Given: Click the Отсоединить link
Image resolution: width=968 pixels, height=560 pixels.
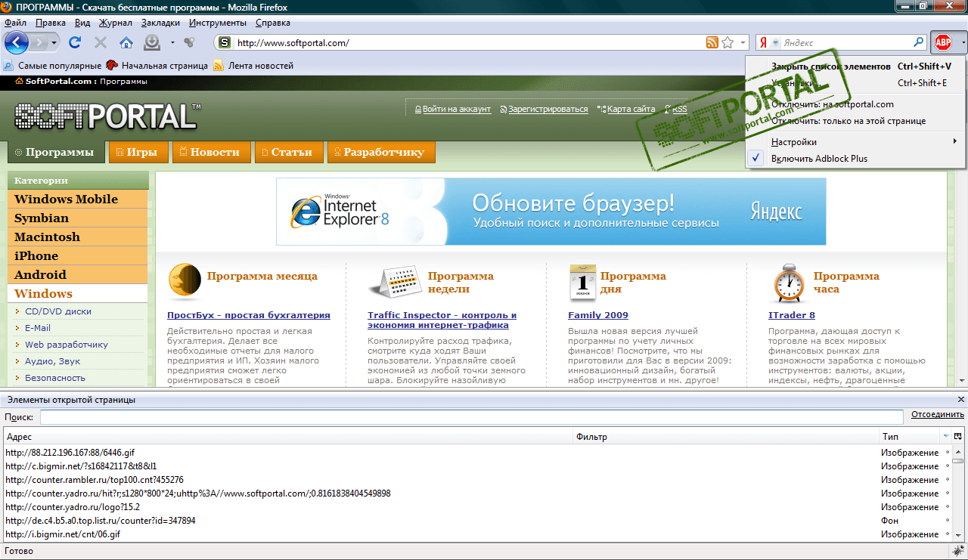Looking at the screenshot, I should pos(938,415).
